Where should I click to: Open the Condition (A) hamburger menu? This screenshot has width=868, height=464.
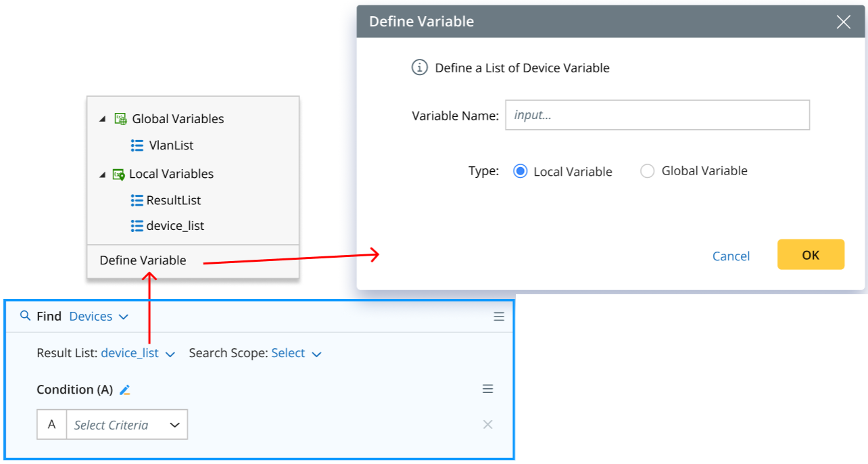[x=487, y=389]
